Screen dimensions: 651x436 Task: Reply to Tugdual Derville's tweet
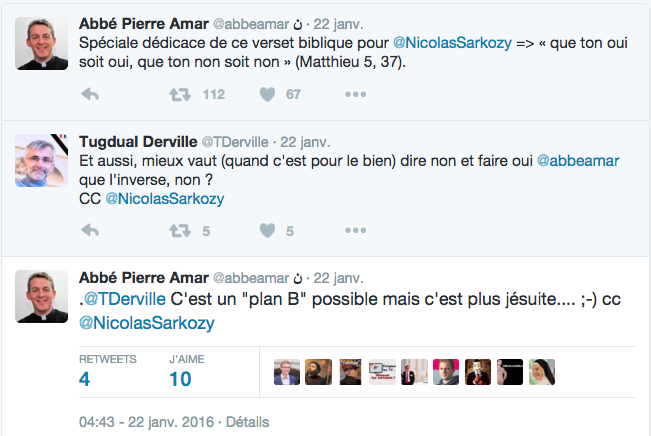pyautogui.click(x=90, y=230)
